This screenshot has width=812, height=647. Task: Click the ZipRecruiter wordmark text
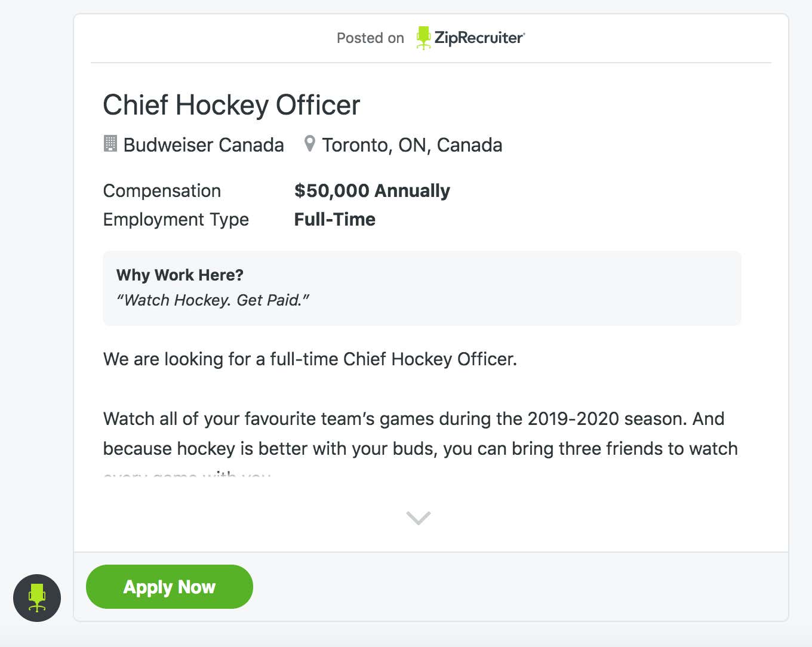coord(479,38)
